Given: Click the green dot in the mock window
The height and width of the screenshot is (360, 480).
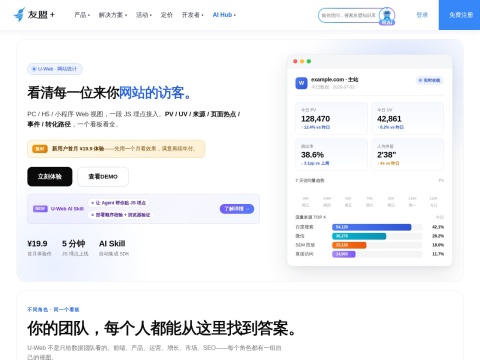Looking at the screenshot, I should click(x=309, y=61).
